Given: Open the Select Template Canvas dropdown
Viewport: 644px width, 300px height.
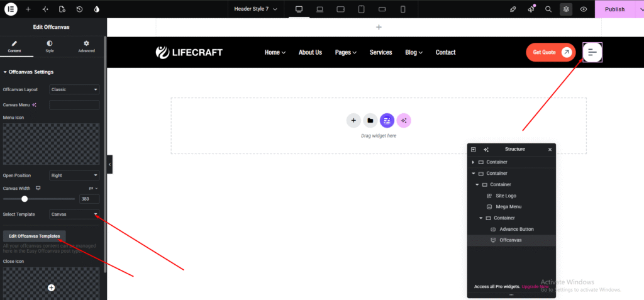Looking at the screenshot, I should 74,214.
